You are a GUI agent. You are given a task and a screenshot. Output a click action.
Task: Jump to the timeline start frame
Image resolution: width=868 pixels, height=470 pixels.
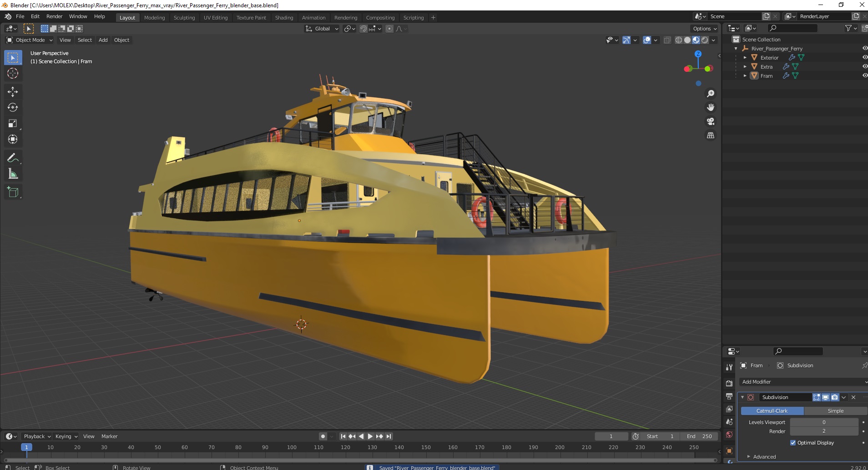pyautogui.click(x=343, y=436)
